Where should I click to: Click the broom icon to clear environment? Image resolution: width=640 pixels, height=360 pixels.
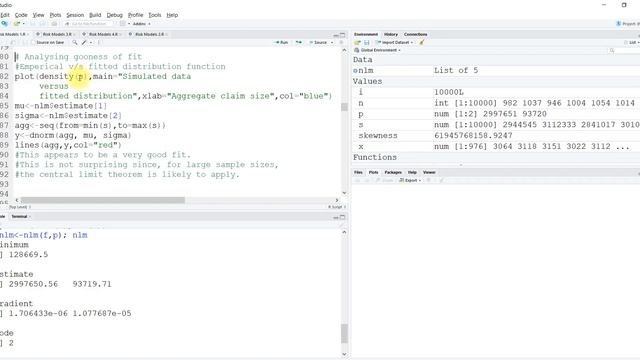422,42
